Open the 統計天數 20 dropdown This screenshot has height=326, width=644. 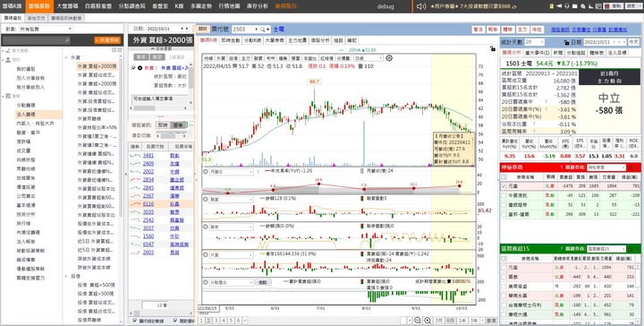click(534, 42)
